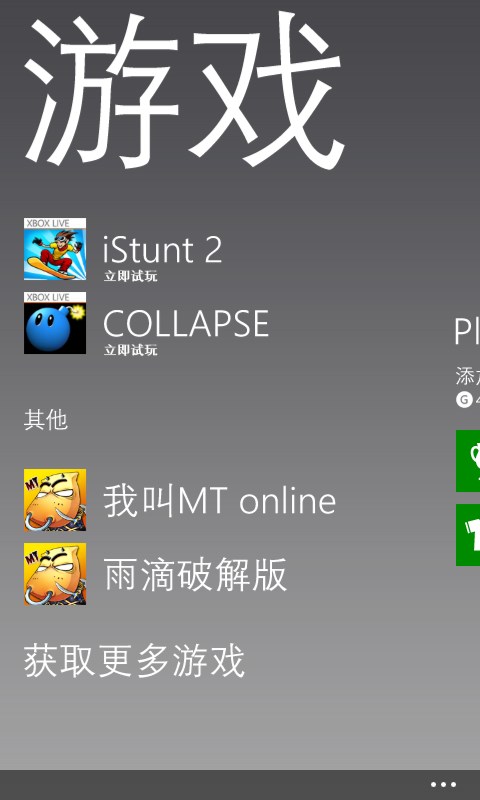Image resolution: width=480 pixels, height=800 pixels.
Task: Tap the 其他 section header
Action: click(x=46, y=420)
